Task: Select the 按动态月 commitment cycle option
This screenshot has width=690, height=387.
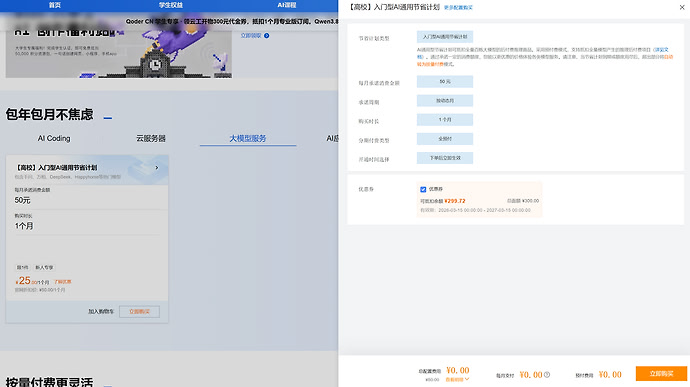Action: pyautogui.click(x=445, y=101)
